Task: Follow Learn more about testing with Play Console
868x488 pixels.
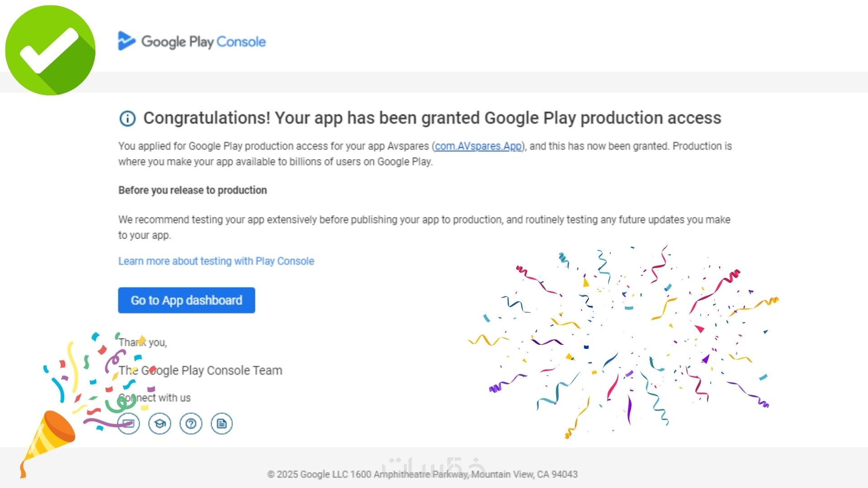Action: 216,261
